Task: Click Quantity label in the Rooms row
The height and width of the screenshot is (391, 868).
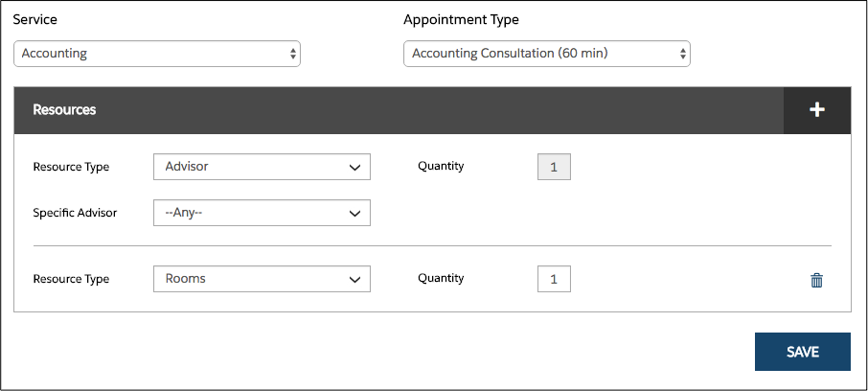Action: [x=441, y=278]
